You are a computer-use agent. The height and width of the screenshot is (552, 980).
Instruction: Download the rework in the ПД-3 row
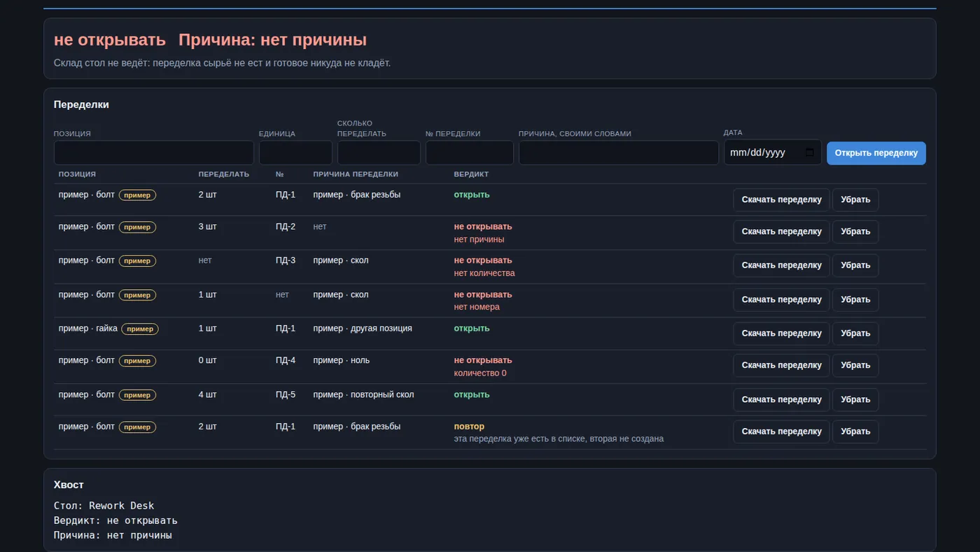coord(781,265)
